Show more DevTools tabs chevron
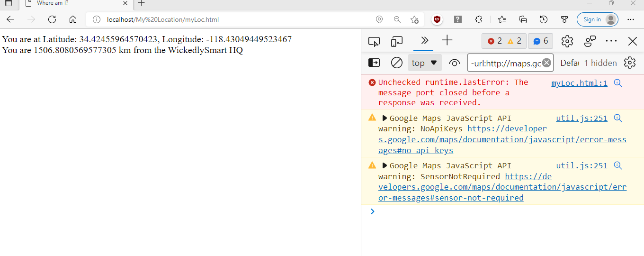Screen dimensions: 644x256 [424, 40]
